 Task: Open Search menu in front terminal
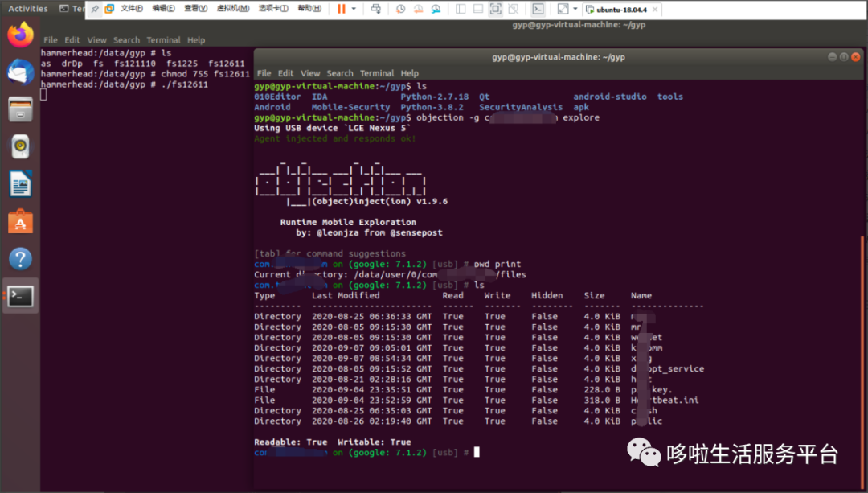340,73
